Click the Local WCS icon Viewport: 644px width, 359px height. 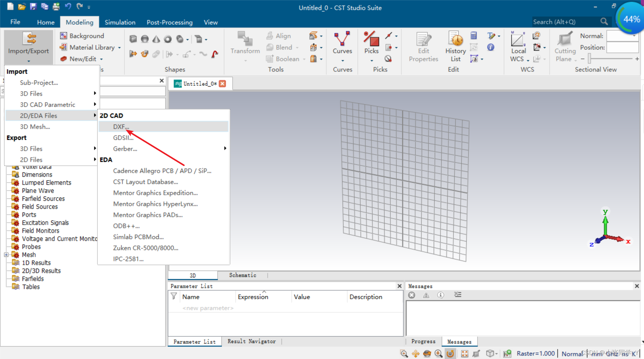[x=518, y=39]
